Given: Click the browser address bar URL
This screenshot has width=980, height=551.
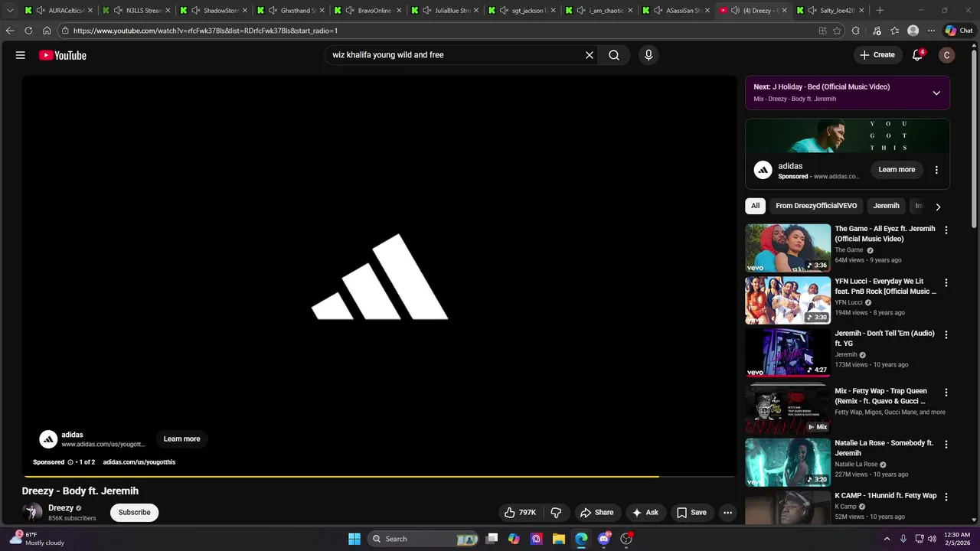Looking at the screenshot, I should pos(205,31).
